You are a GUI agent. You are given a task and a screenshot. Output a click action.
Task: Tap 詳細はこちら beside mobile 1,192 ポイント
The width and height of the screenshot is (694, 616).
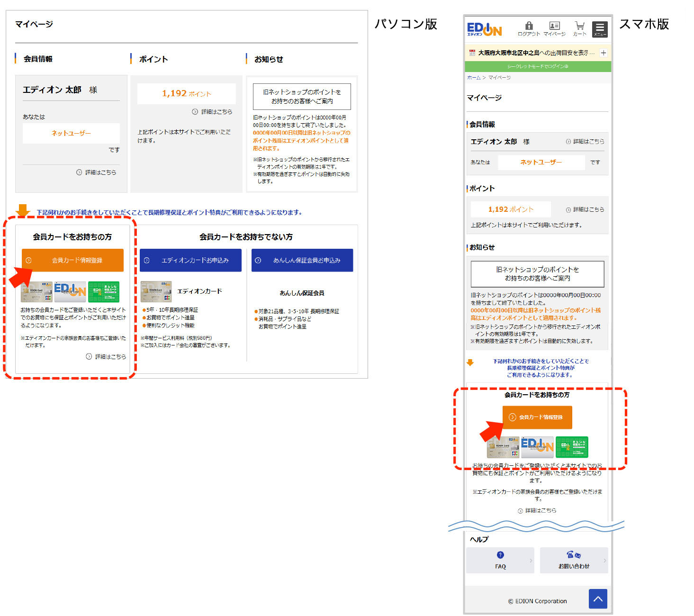[585, 209]
